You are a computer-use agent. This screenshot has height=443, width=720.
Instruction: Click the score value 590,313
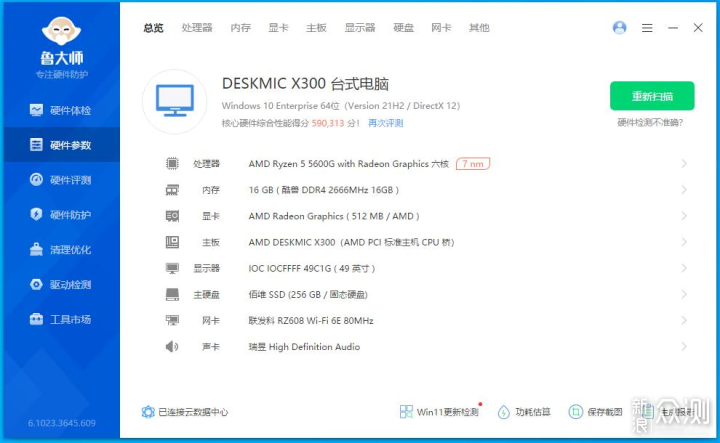[328, 123]
